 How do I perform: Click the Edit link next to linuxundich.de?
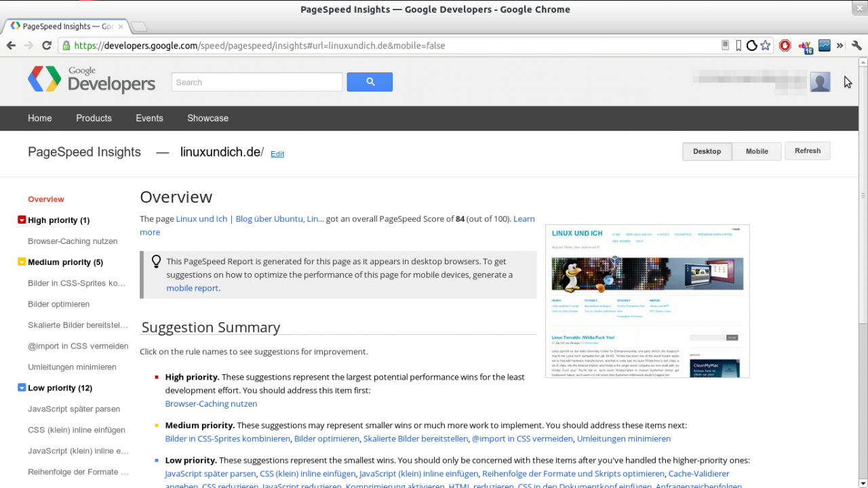277,154
